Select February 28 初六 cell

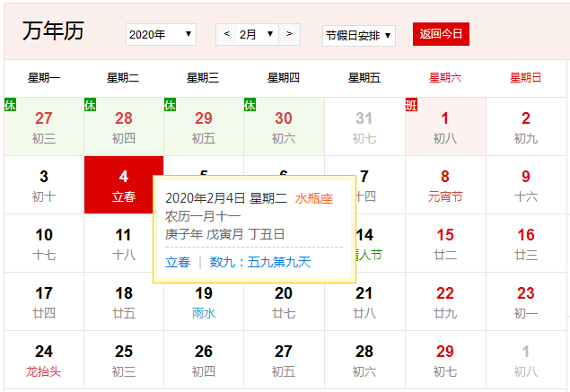click(364, 360)
